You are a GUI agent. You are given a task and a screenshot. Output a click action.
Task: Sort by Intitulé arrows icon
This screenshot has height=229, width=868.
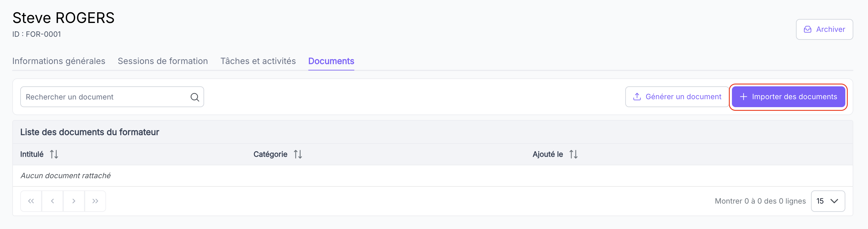[54, 154]
